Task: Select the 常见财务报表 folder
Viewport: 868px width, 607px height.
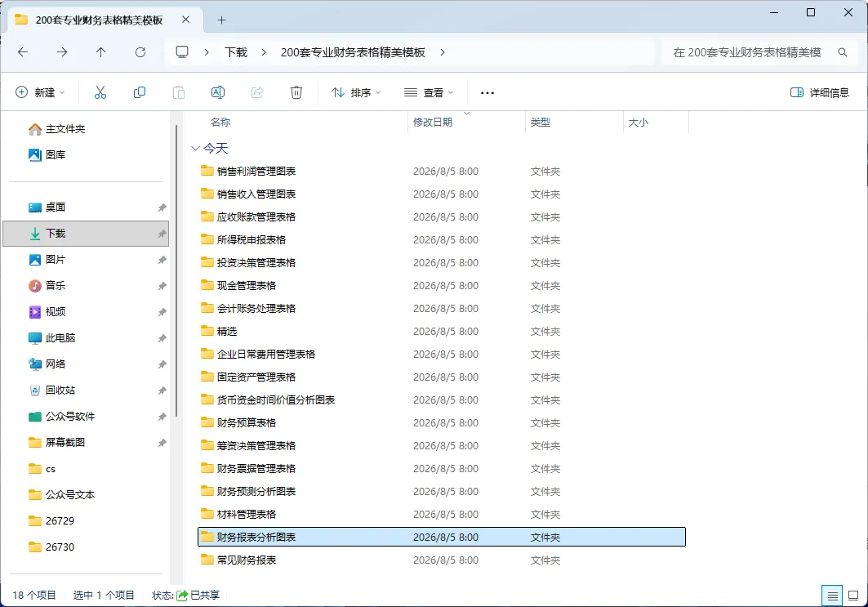Action: pos(442,560)
